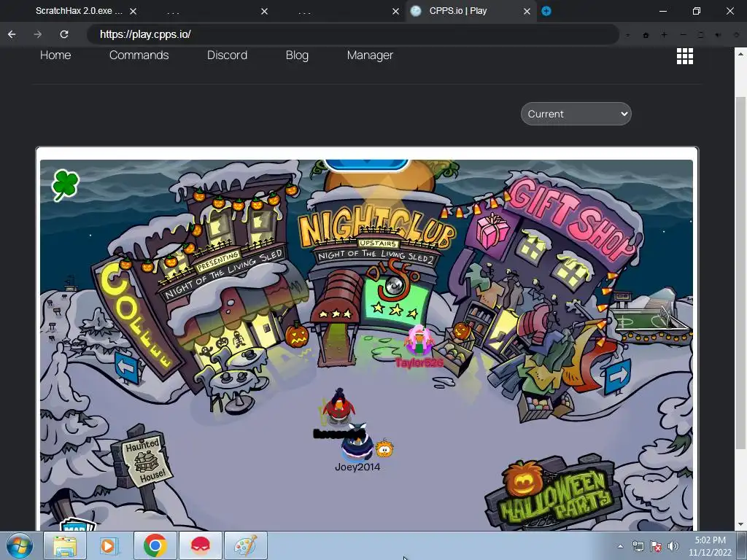This screenshot has width=747, height=560.
Task: Click the volume speaker tray icon
Action: pos(673,546)
